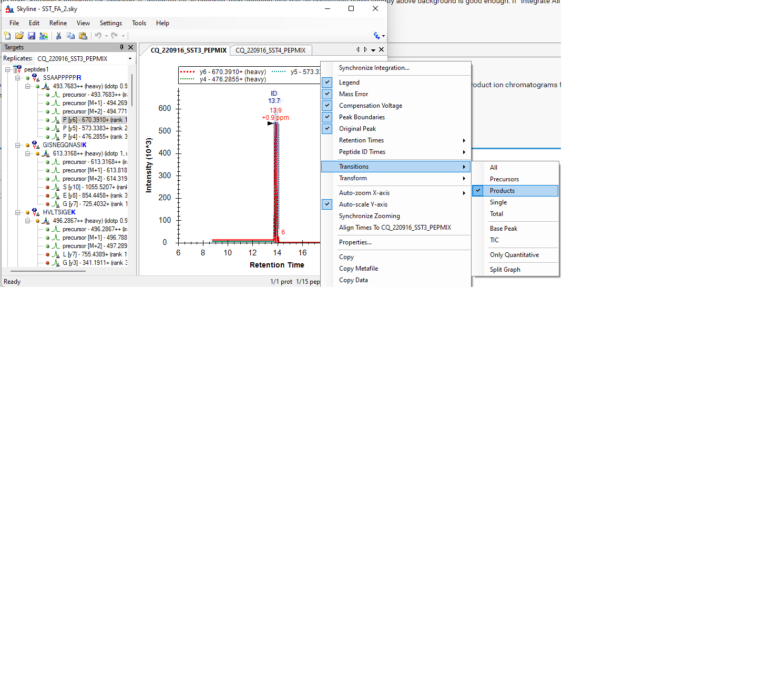757x700 pixels.
Task: Toggle the Mass Error checkbox
Action: [327, 94]
